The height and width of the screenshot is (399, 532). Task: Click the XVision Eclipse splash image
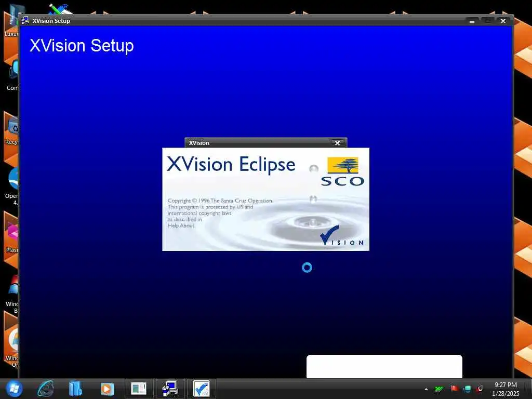pos(265,199)
